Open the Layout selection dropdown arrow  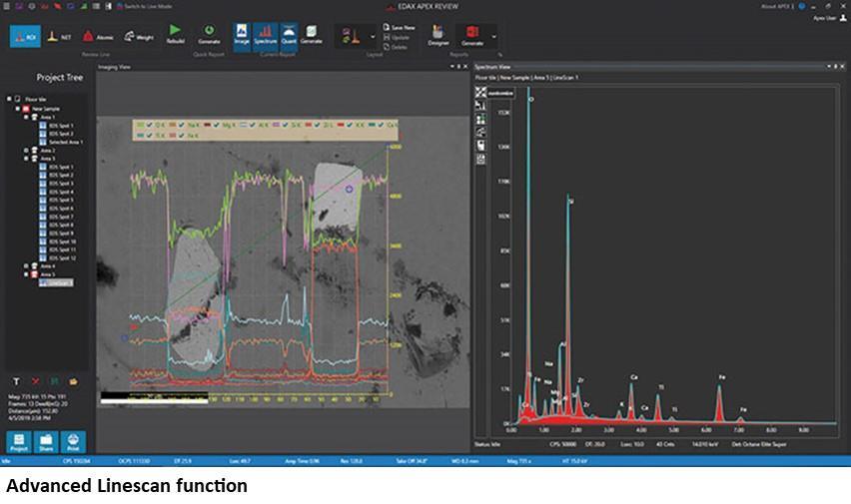pyautogui.click(x=373, y=37)
